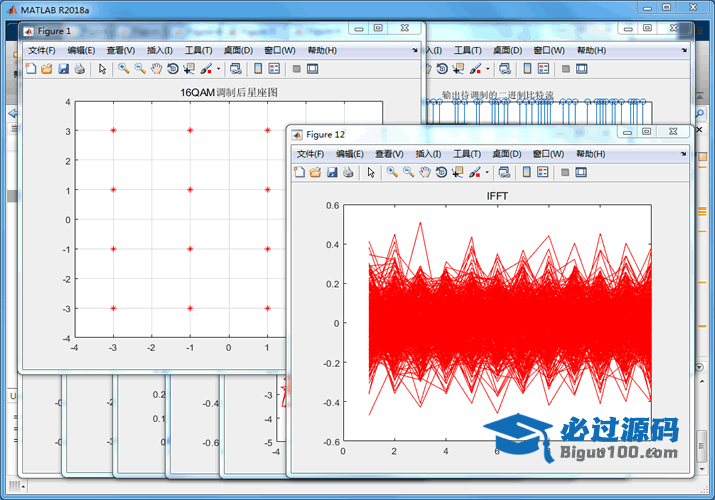Select Edit Plot arrow tool in Figure 1
715x500 pixels.
coord(102,69)
